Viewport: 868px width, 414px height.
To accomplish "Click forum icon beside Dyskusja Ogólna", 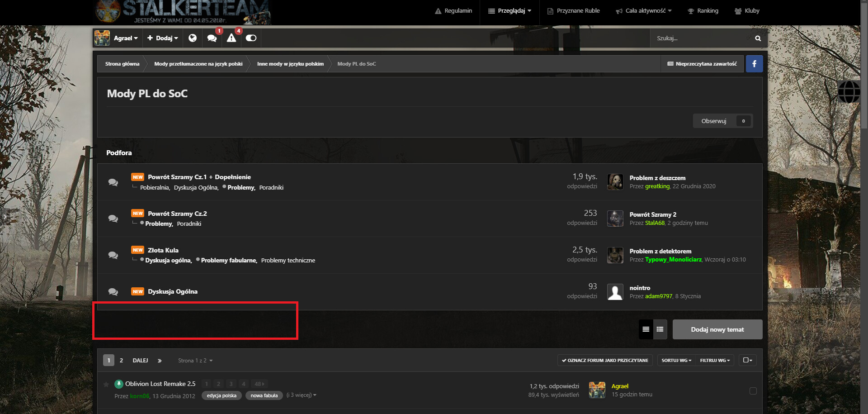I will click(113, 292).
